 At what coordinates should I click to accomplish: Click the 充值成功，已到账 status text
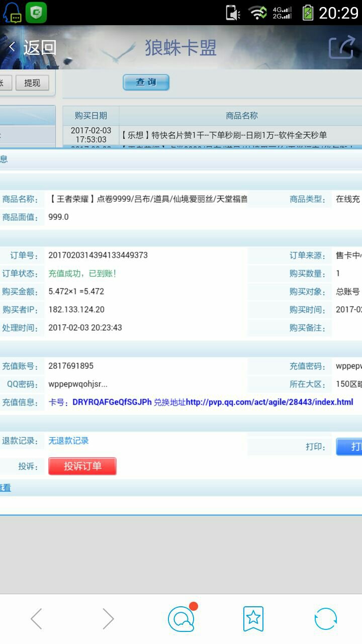coord(82,273)
